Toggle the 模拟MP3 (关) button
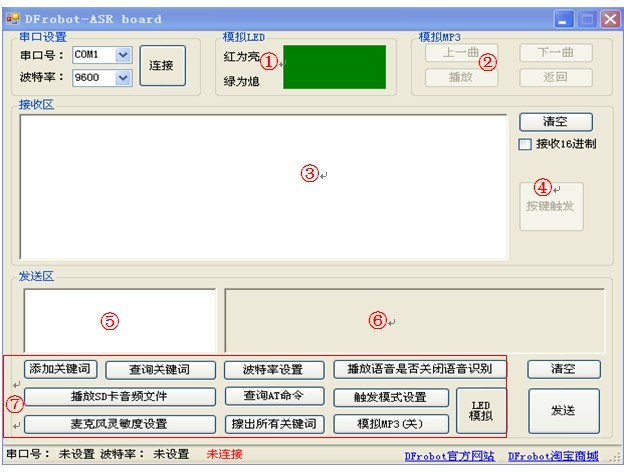The height and width of the screenshot is (472, 624). (x=391, y=424)
